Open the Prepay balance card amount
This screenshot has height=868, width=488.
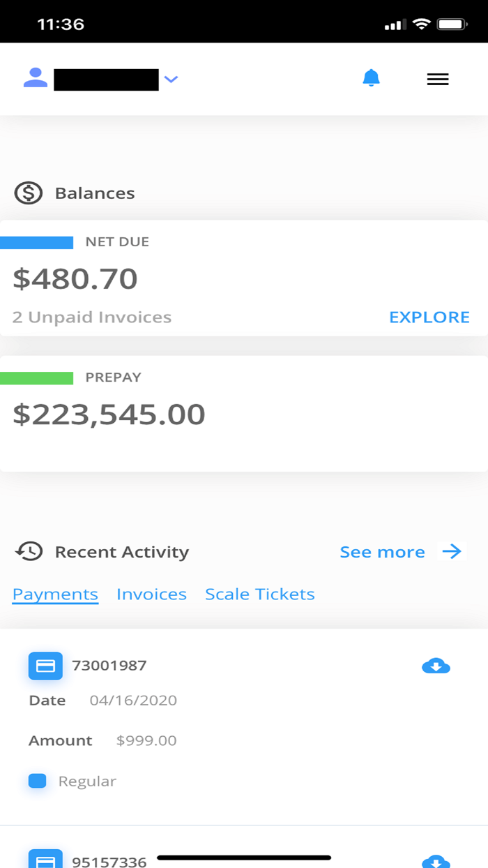(109, 414)
